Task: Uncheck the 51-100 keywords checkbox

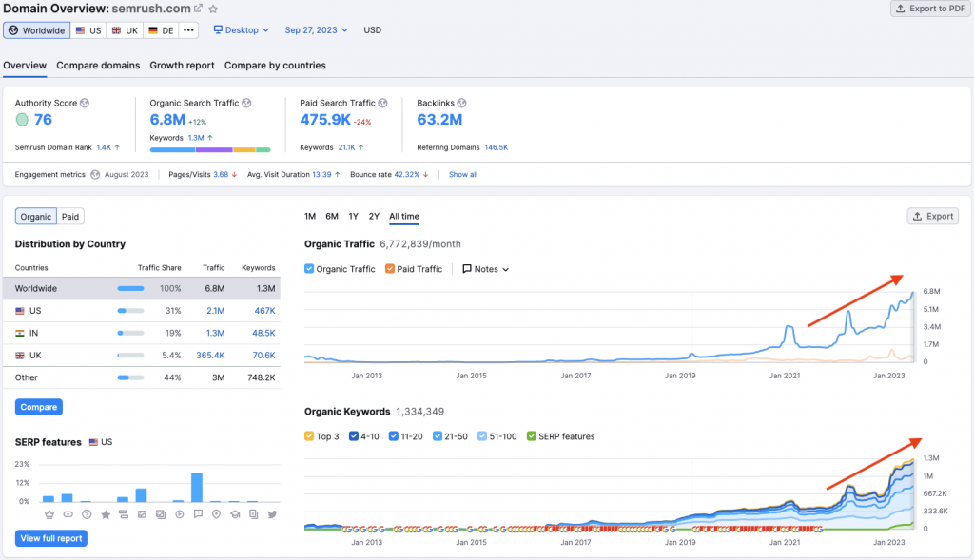Action: pos(482,436)
